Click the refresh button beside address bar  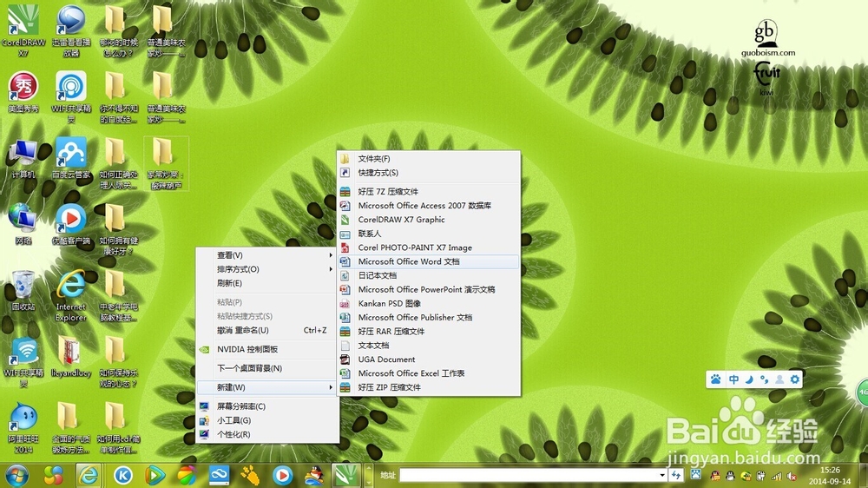676,475
